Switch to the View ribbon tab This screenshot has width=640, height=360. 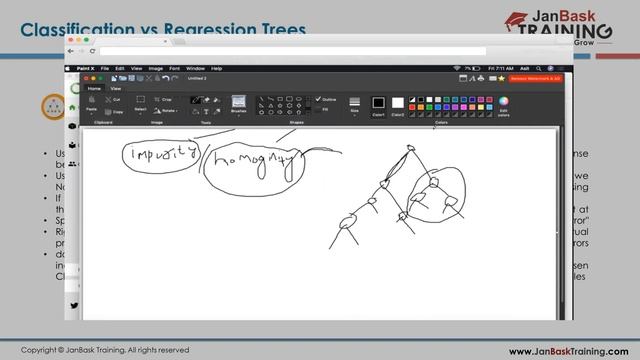click(x=116, y=89)
